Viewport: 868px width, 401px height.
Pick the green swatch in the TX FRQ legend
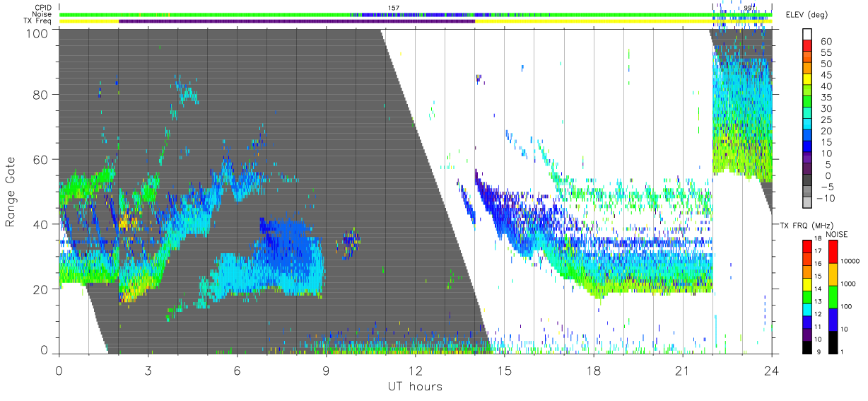[x=809, y=296]
